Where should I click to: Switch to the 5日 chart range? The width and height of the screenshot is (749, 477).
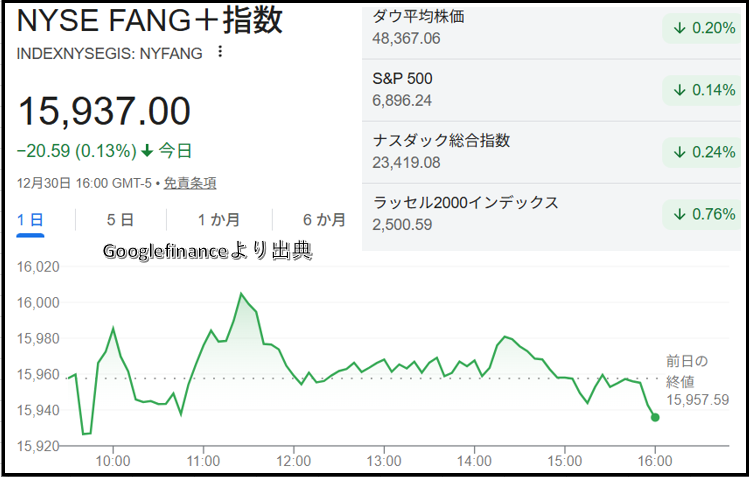(x=120, y=220)
